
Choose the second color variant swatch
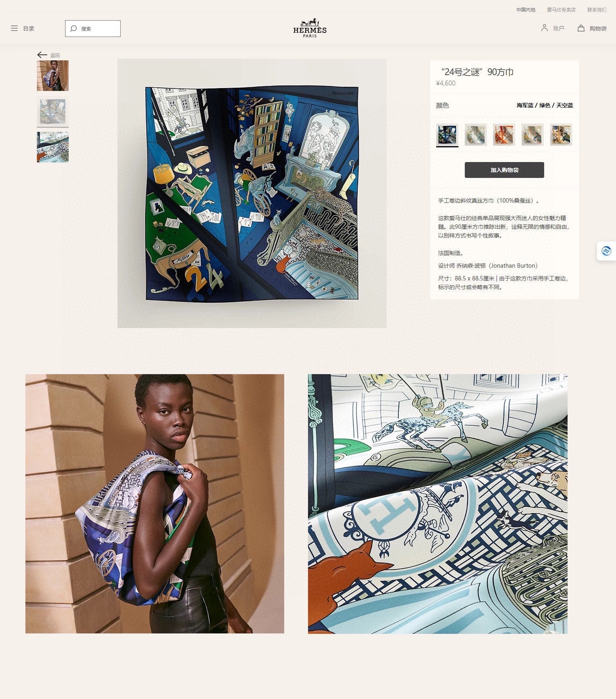click(x=476, y=135)
